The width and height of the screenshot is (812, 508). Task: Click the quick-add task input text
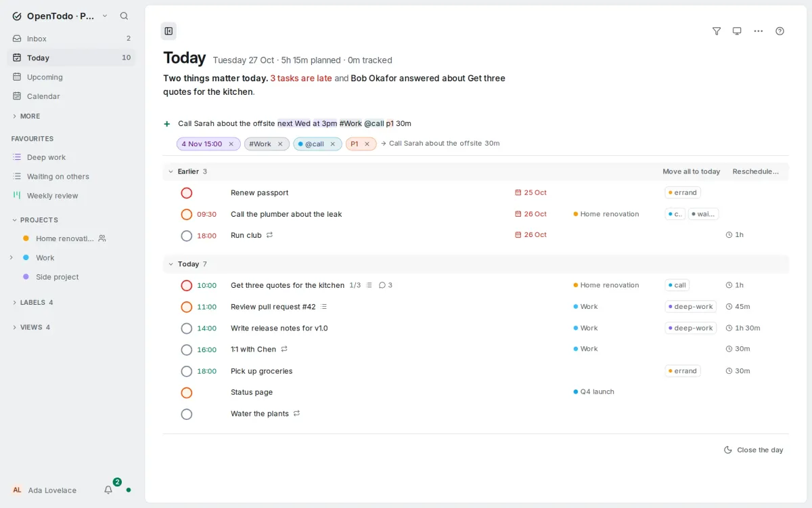coord(294,123)
